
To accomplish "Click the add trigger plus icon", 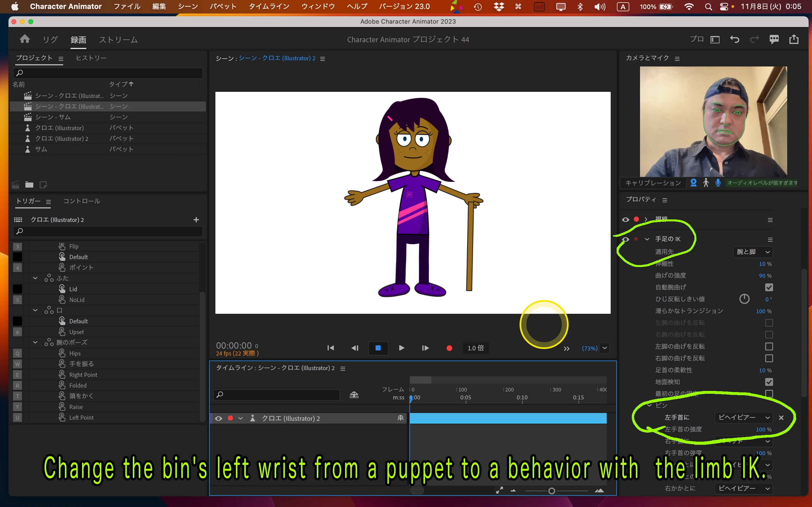I will (x=196, y=220).
